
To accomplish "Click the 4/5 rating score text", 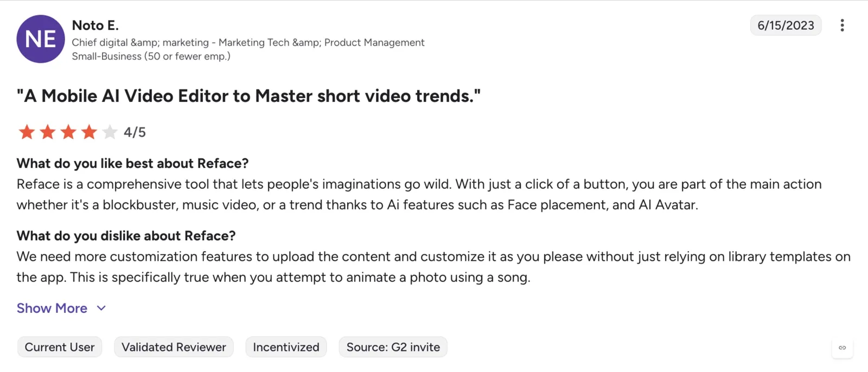I will pos(135,132).
